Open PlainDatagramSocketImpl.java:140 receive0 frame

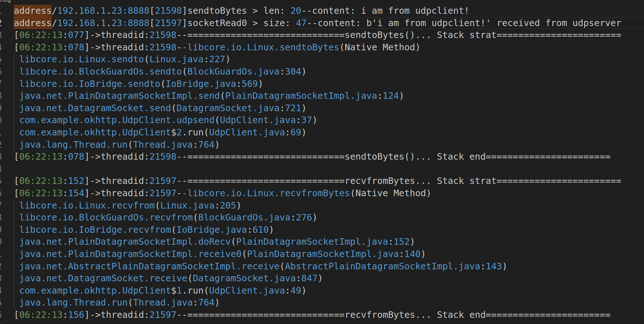pyautogui.click(x=334, y=254)
